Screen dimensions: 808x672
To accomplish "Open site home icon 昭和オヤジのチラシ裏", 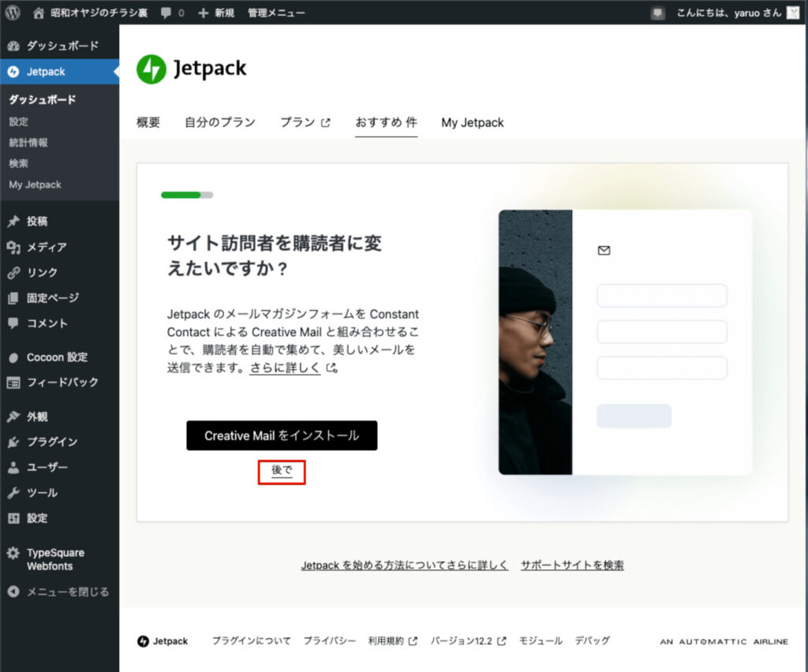I will 39,13.
